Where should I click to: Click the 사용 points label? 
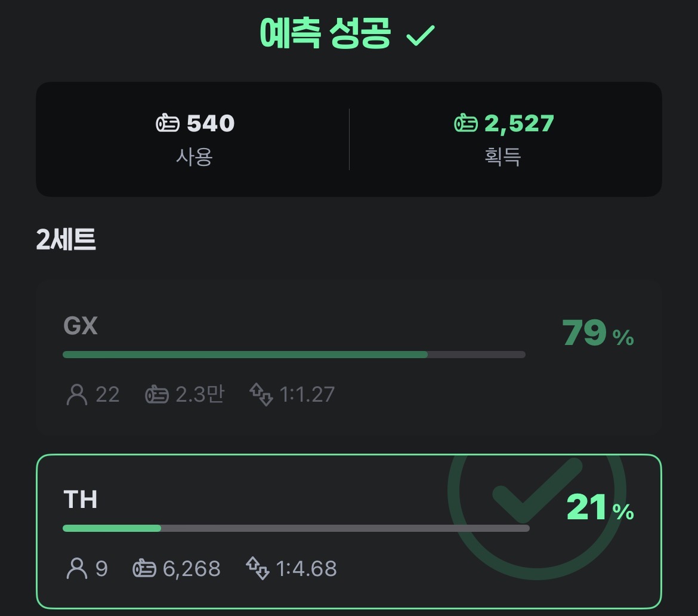point(194,156)
